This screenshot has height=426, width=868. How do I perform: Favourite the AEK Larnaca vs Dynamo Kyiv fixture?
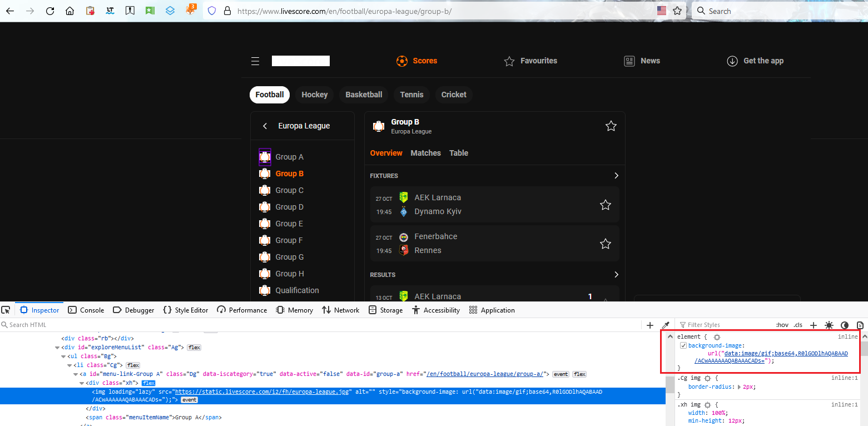(x=606, y=205)
